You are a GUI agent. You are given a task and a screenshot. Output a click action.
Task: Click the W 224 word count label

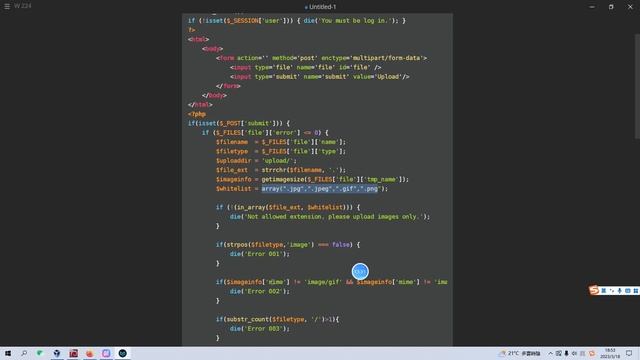22,6
